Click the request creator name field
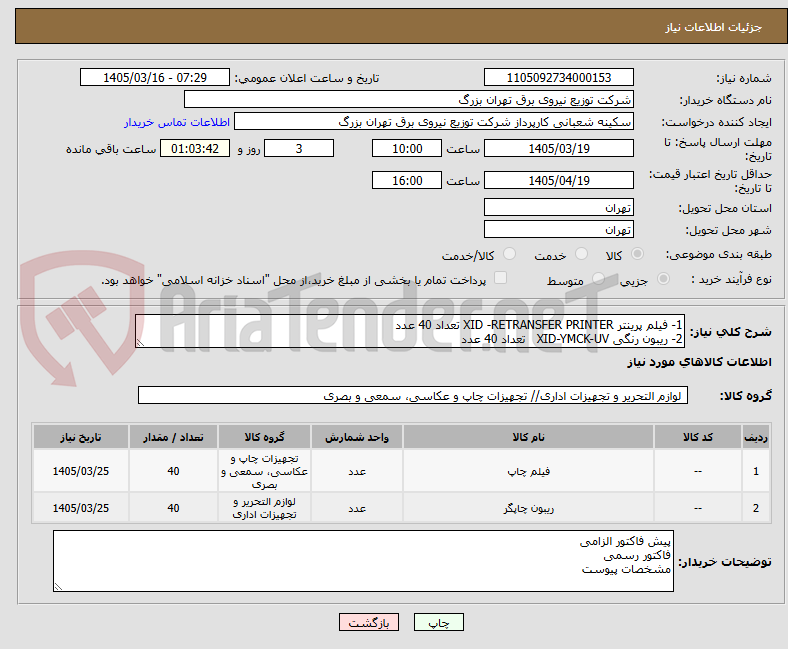Image resolution: width=788 pixels, height=649 pixels. [x=434, y=122]
